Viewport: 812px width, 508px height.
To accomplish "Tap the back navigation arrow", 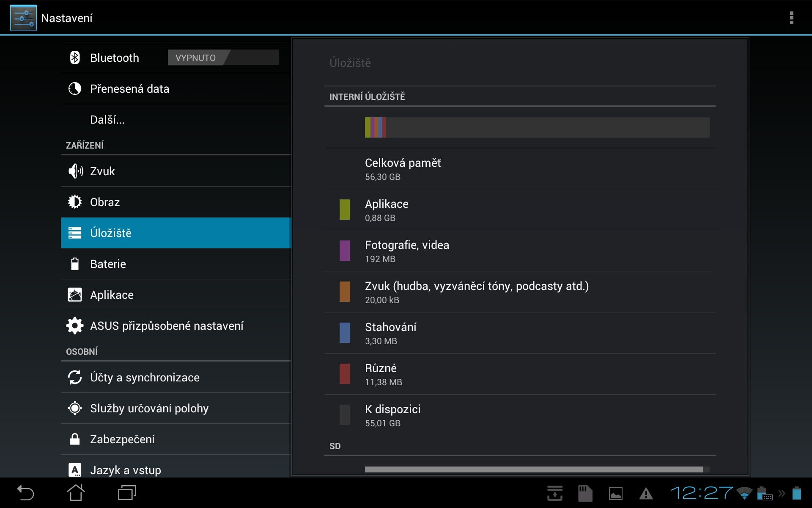I will pyautogui.click(x=25, y=493).
